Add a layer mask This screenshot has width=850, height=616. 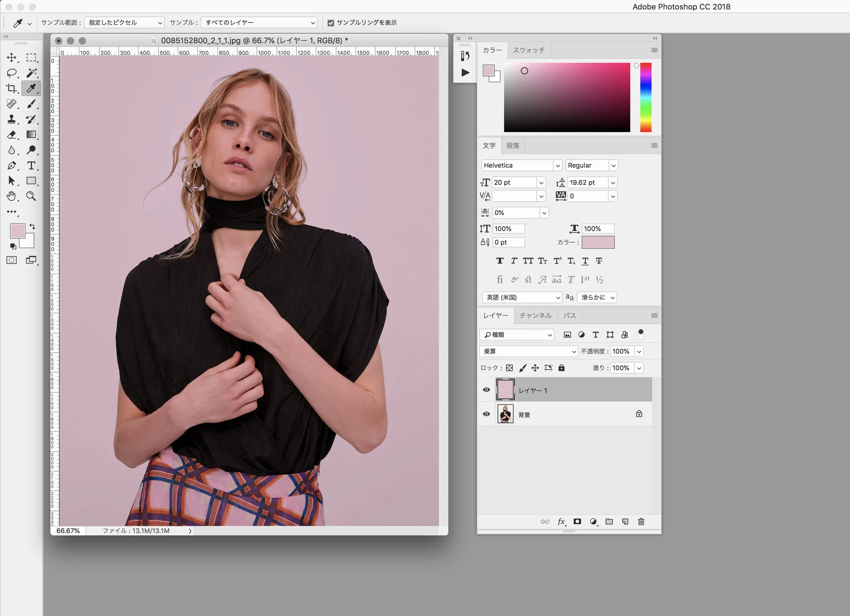pyautogui.click(x=577, y=521)
